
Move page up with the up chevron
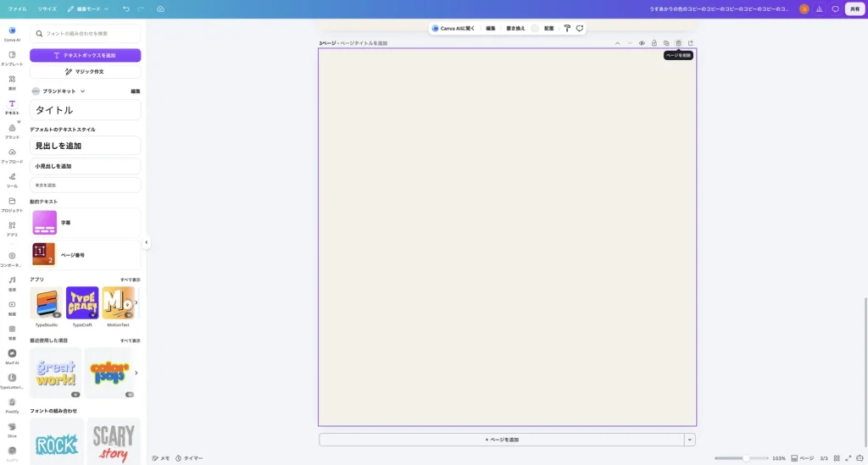click(x=617, y=43)
